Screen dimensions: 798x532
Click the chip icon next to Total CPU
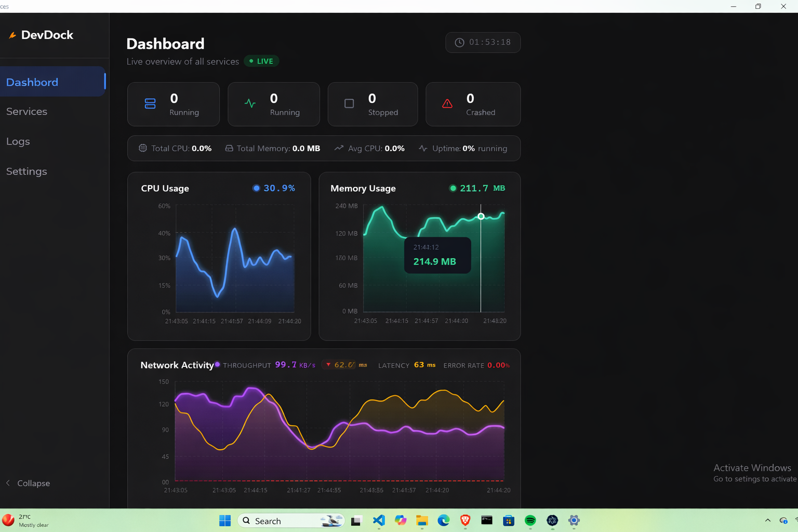(x=142, y=148)
